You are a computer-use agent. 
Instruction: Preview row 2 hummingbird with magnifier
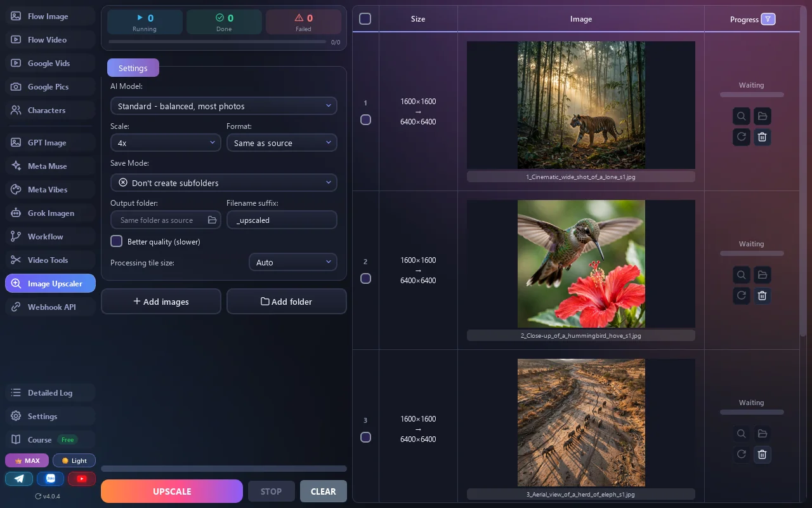741,275
